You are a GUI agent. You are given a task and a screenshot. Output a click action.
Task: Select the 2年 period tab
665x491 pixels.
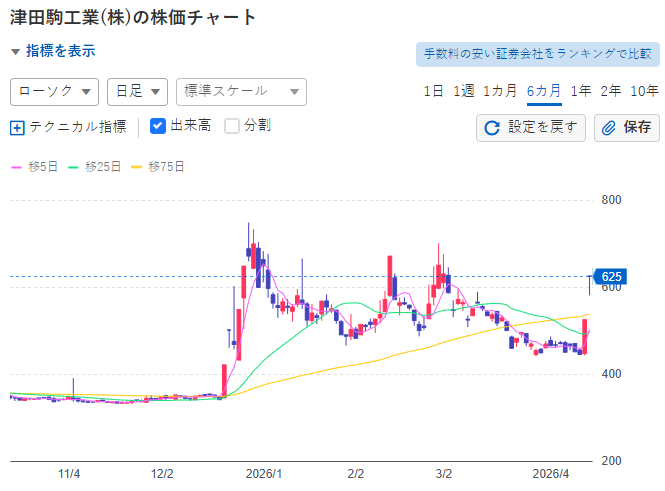(611, 91)
